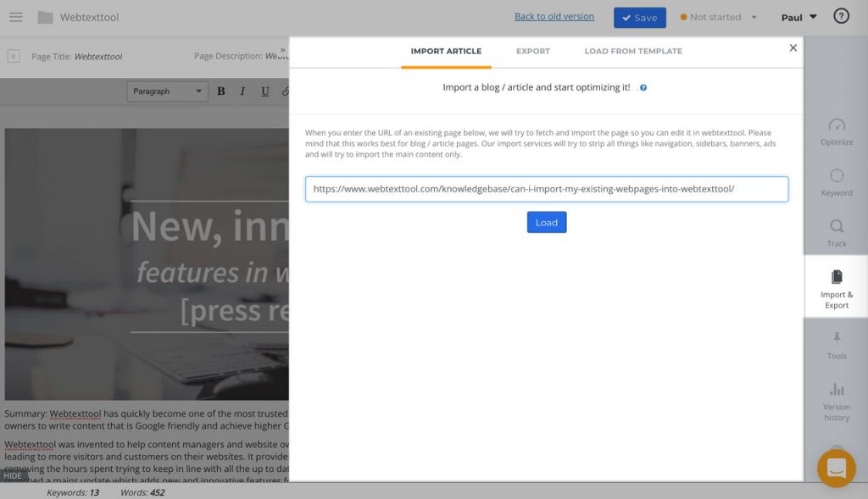The width and height of the screenshot is (868, 499).
Task: Open the hamburger menu
Action: (16, 17)
